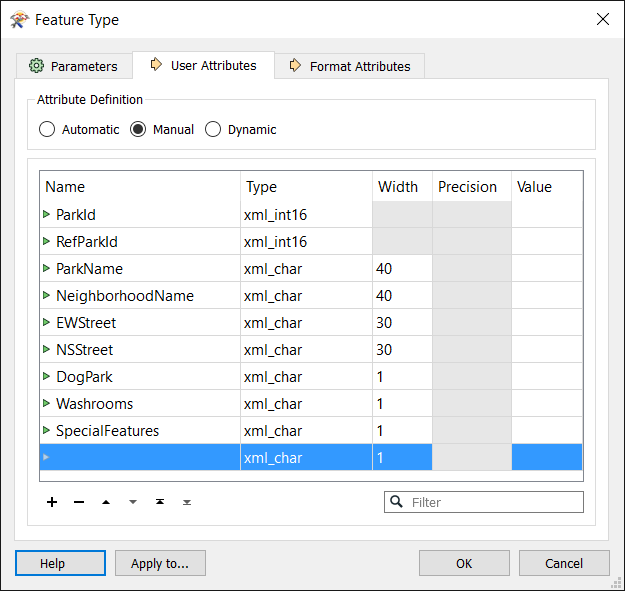The image size is (625, 591).
Task: Click inside the Filter search field
Action: (x=492, y=502)
